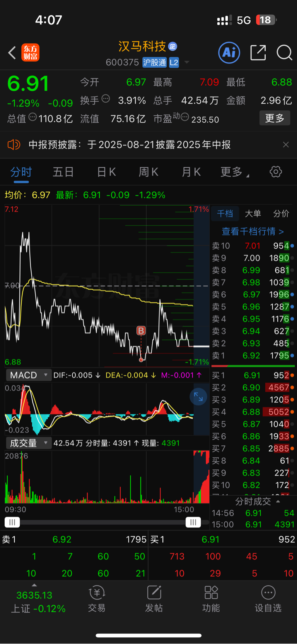Tap the 卖10 7.01 order row

(253, 246)
